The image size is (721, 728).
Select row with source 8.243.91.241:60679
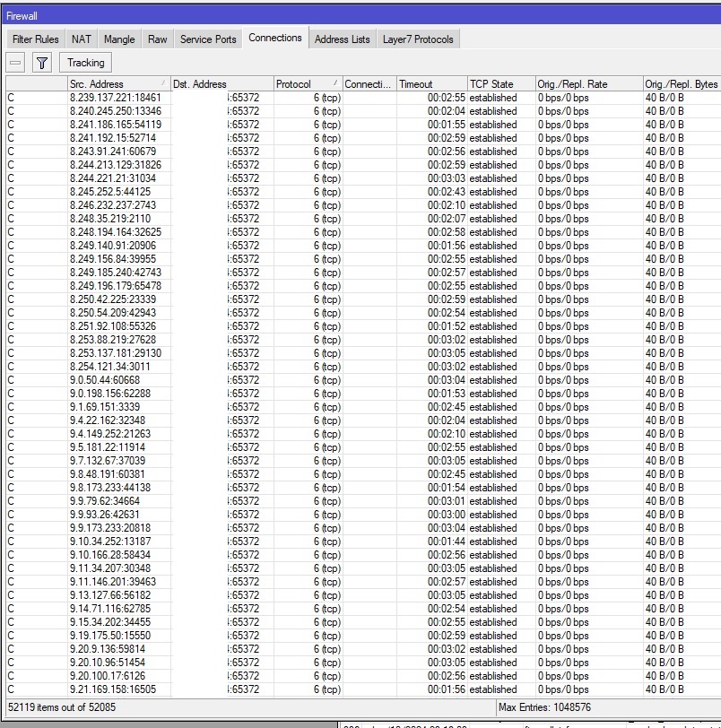[x=363, y=152]
